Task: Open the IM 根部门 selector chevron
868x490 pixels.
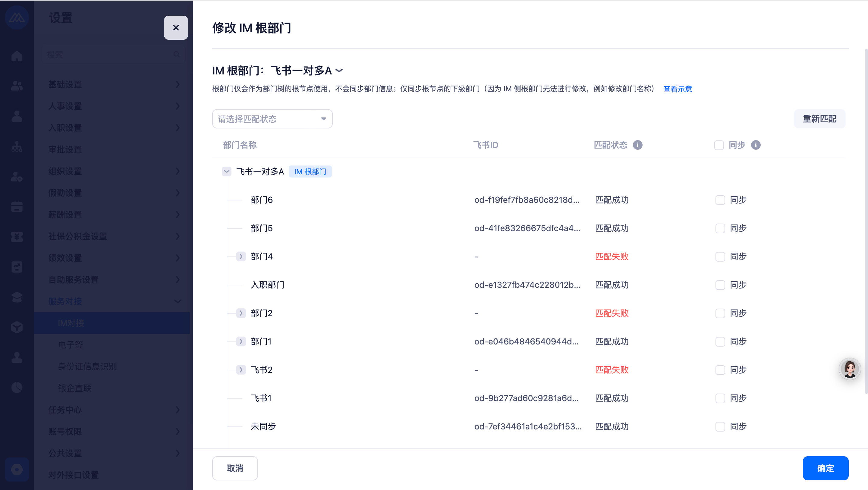Action: [x=339, y=71]
